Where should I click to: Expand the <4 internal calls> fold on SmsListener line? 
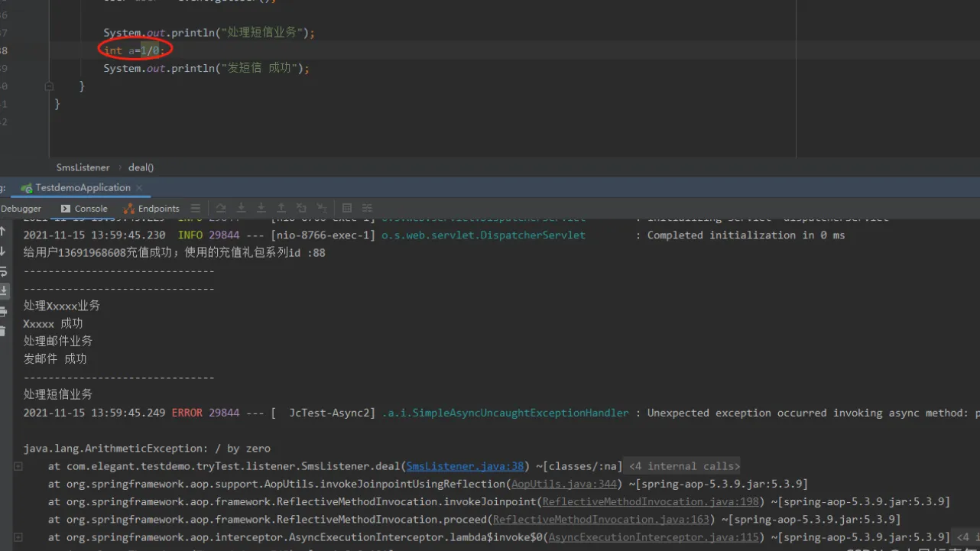[x=684, y=466]
